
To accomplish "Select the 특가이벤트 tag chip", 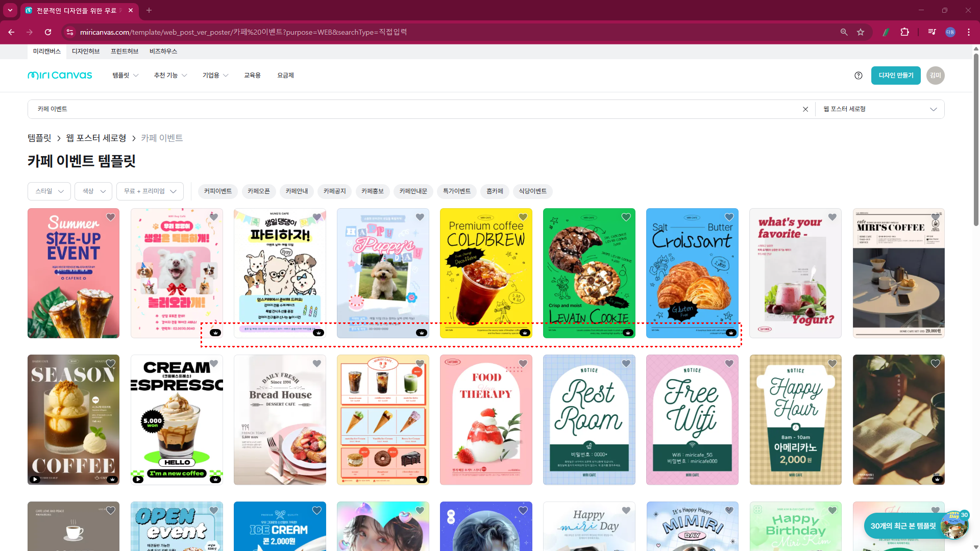I will click(x=457, y=191).
